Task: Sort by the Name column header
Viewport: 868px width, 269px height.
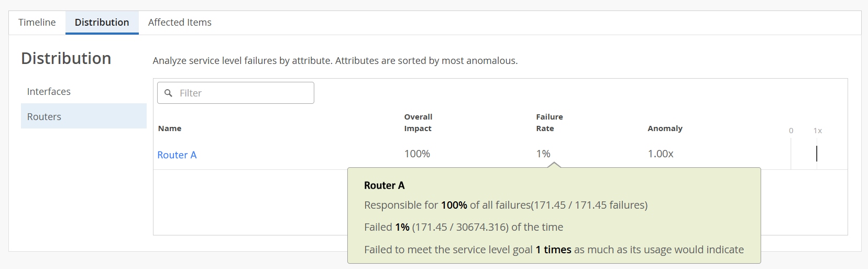Action: tap(170, 128)
